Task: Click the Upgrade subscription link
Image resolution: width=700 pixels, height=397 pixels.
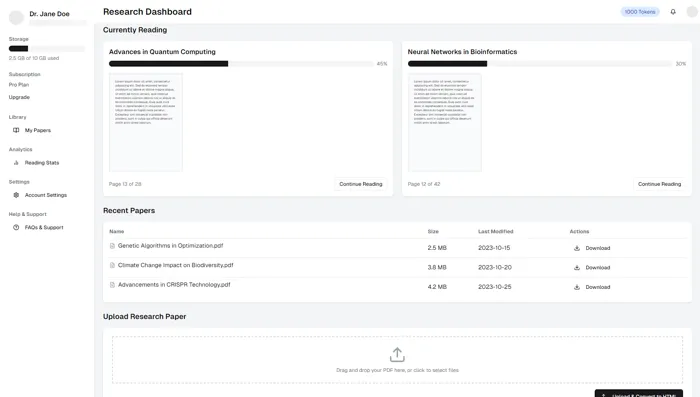Action: (19, 97)
